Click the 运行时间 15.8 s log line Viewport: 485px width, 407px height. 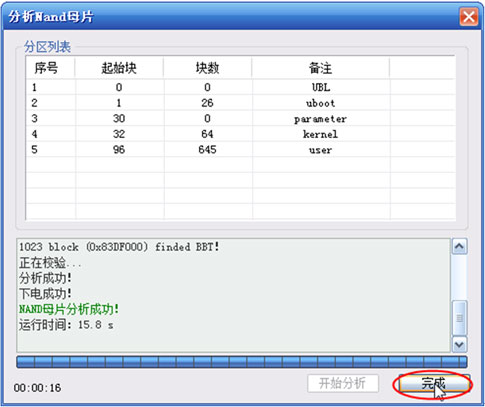pos(66,325)
